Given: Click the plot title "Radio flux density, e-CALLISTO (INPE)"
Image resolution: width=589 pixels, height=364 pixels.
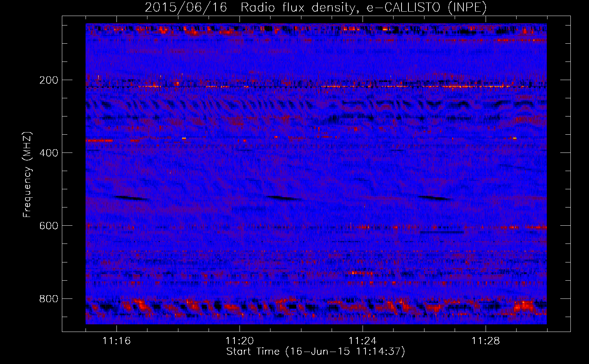Looking at the screenshot, I should click(364, 7).
